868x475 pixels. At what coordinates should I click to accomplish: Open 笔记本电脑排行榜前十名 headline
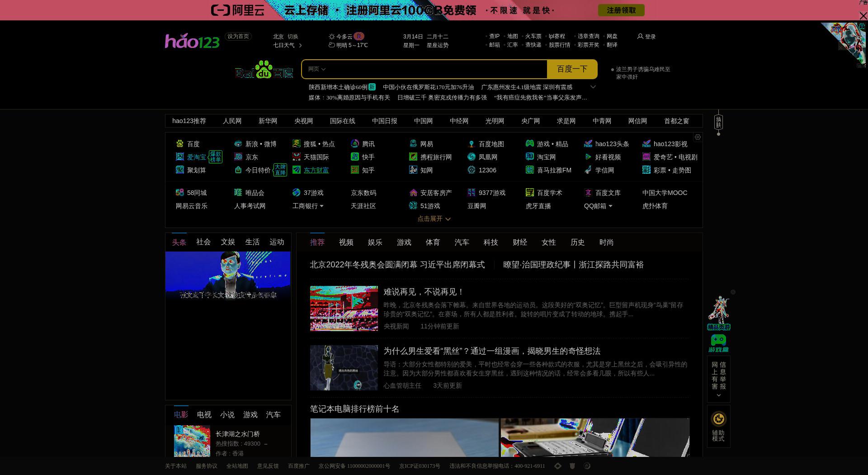pyautogui.click(x=354, y=409)
